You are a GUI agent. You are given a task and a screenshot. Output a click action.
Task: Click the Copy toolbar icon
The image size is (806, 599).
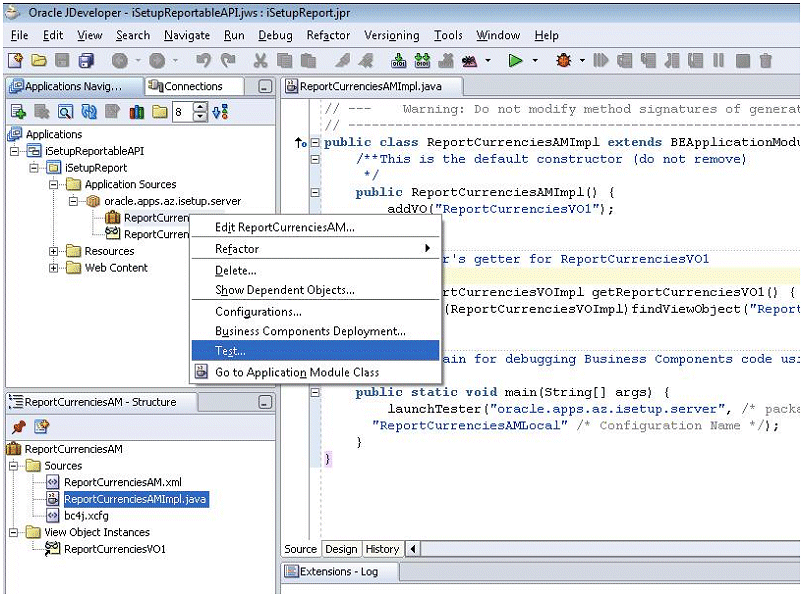click(284, 61)
